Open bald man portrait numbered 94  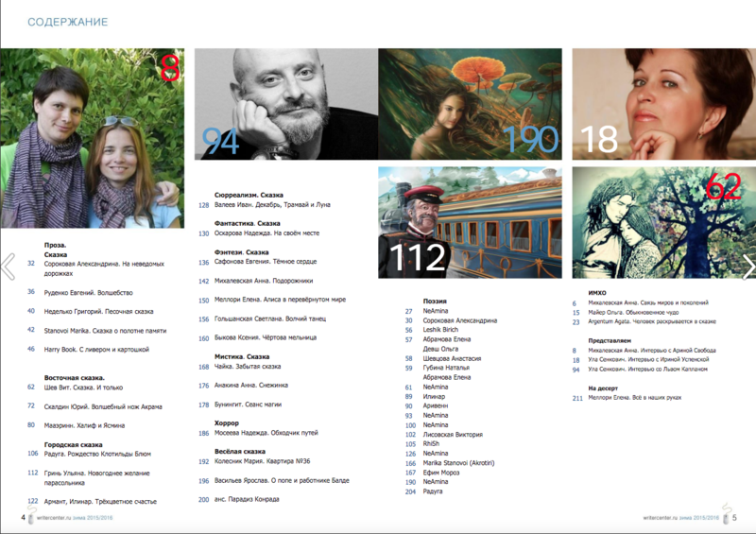pos(286,104)
